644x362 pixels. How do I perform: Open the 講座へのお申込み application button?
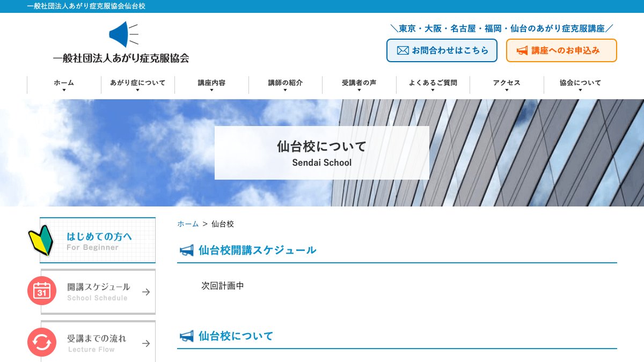(x=561, y=50)
